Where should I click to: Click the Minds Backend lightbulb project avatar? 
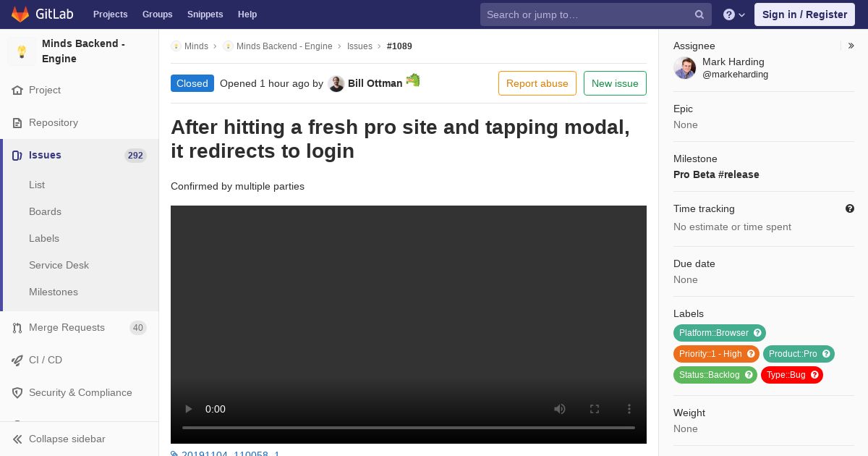[x=22, y=51]
